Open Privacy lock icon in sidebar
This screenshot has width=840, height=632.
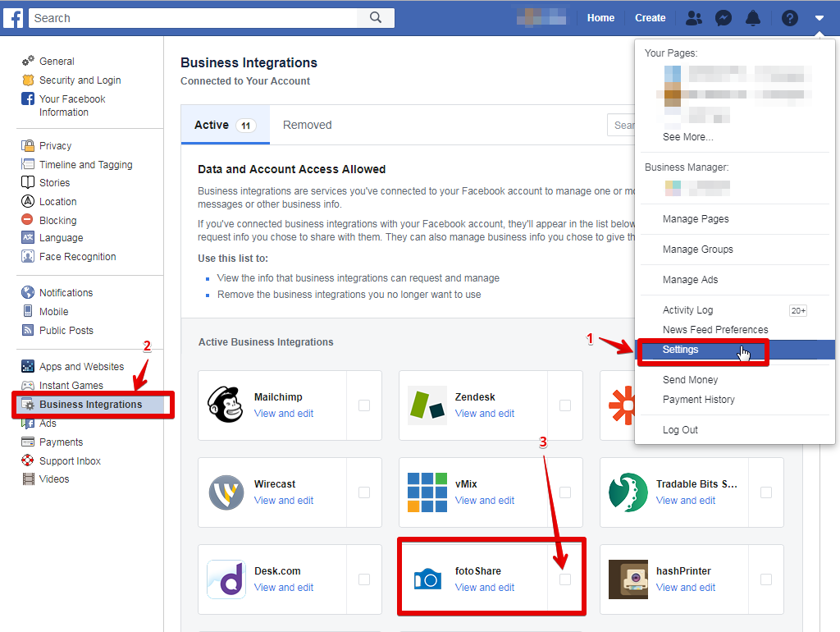28,145
